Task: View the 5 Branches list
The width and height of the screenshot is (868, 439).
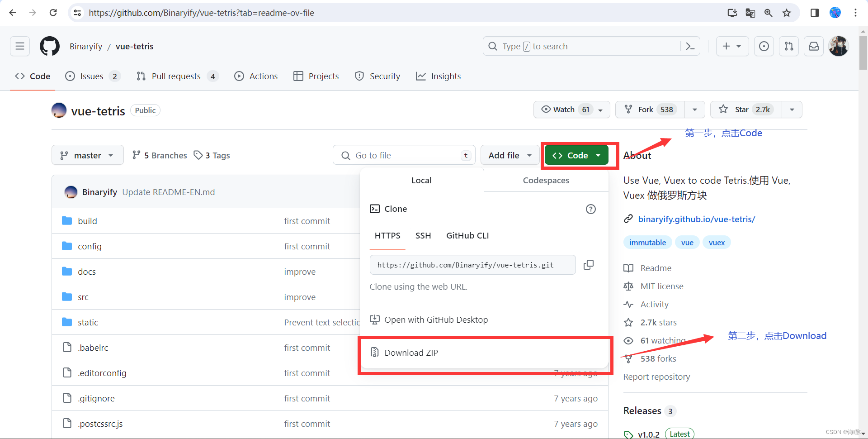Action: 160,155
